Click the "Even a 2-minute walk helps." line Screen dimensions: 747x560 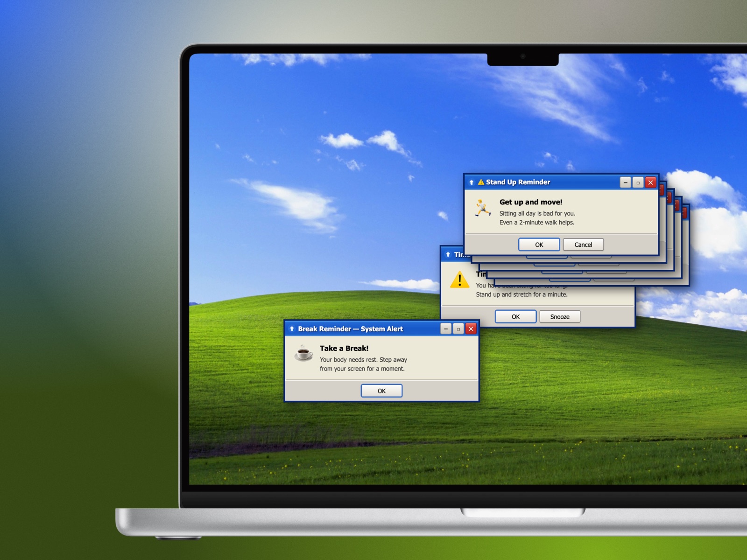pyautogui.click(x=537, y=223)
